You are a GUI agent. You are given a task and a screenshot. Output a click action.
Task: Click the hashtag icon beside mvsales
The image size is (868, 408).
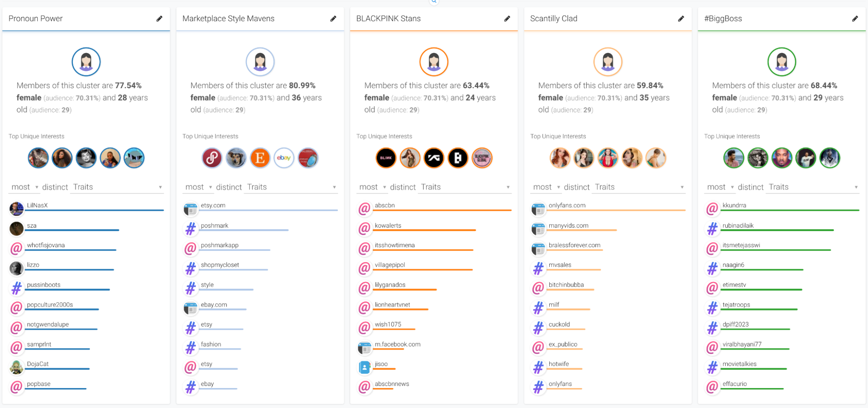coord(538,269)
